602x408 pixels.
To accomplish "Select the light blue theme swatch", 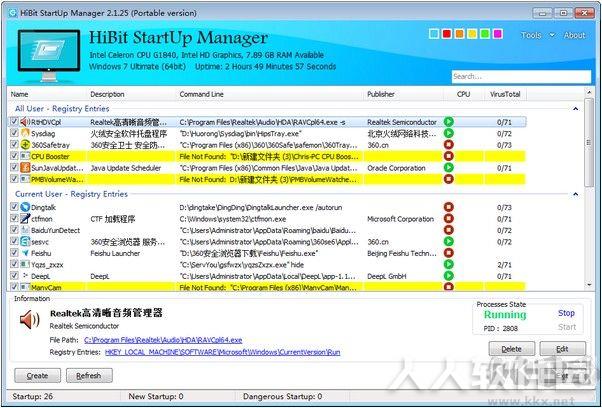I will pos(434,34).
